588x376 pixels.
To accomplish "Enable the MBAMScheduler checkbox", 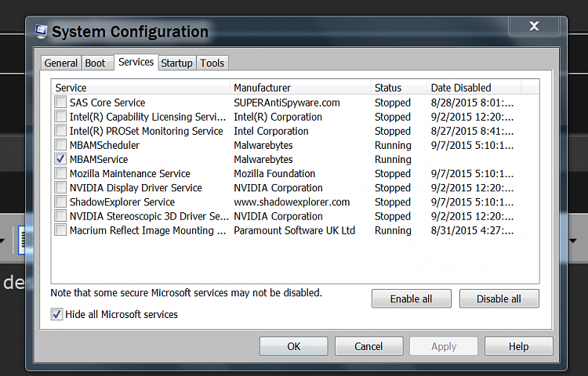I will 60,145.
